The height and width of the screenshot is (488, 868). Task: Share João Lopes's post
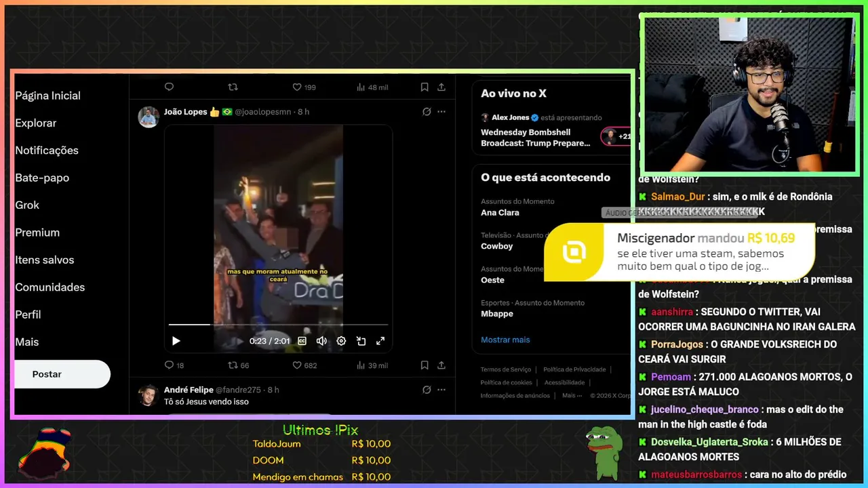coord(441,365)
